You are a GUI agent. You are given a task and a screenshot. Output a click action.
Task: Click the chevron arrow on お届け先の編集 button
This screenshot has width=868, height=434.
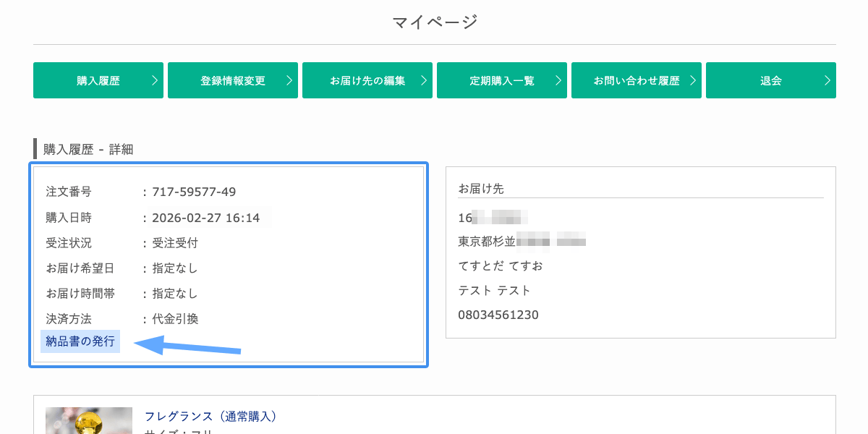click(423, 80)
